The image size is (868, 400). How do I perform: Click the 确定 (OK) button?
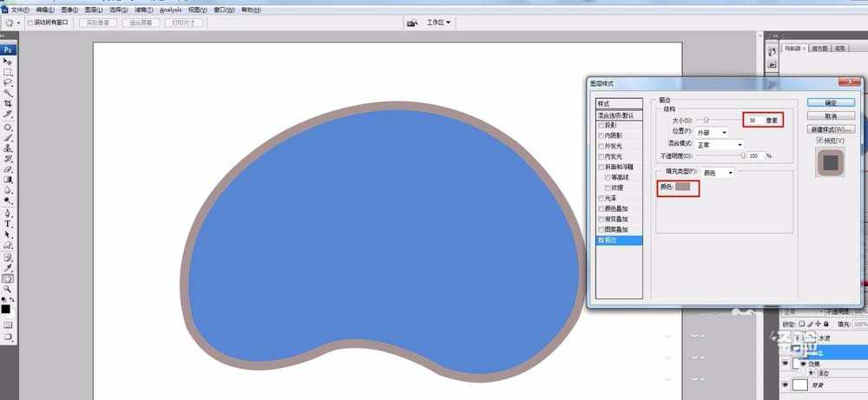point(831,102)
